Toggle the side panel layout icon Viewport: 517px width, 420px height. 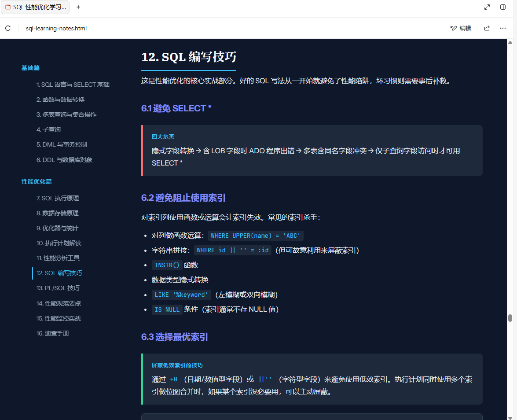[503, 7]
